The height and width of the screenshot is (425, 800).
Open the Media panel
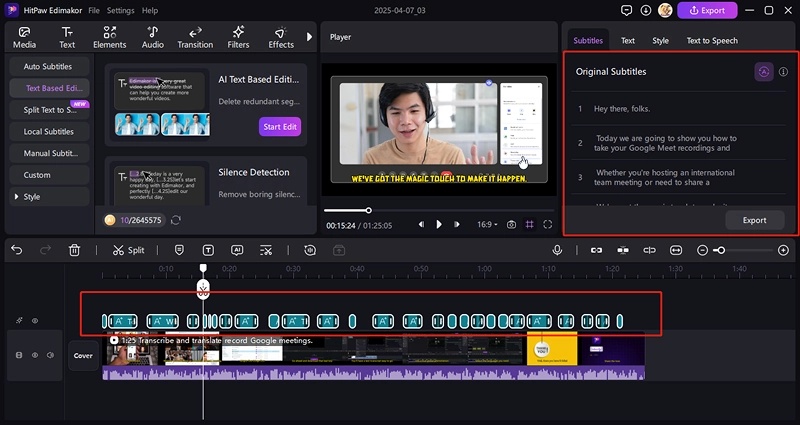click(x=24, y=38)
